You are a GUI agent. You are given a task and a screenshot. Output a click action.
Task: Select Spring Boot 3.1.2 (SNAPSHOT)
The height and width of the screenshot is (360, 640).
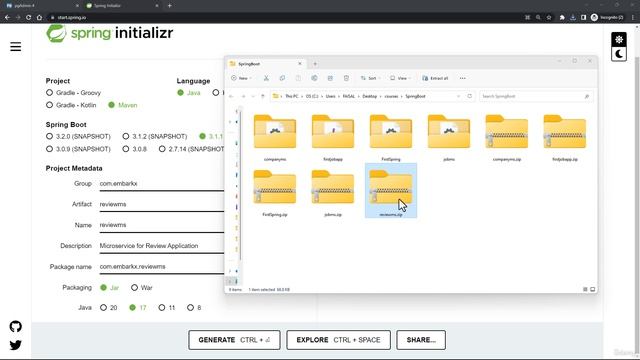pos(155,136)
